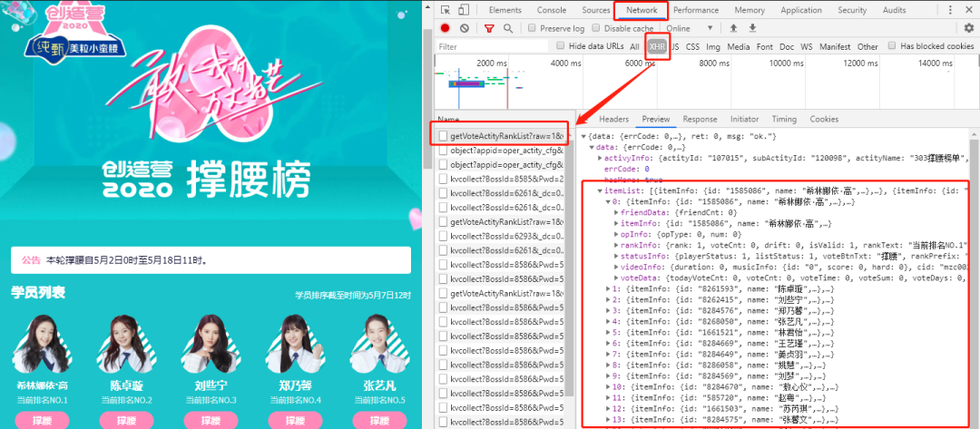Filter requests by Manifest type
The height and width of the screenshot is (429, 980).
tap(835, 47)
